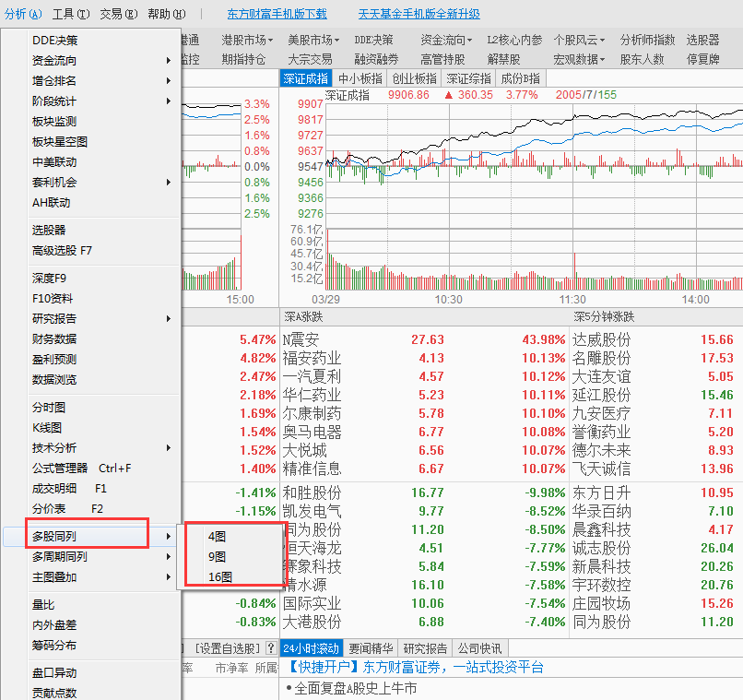The image size is (743, 700).
Task: Open the 天天基金手机版全新升级 link
Action: [x=419, y=14]
